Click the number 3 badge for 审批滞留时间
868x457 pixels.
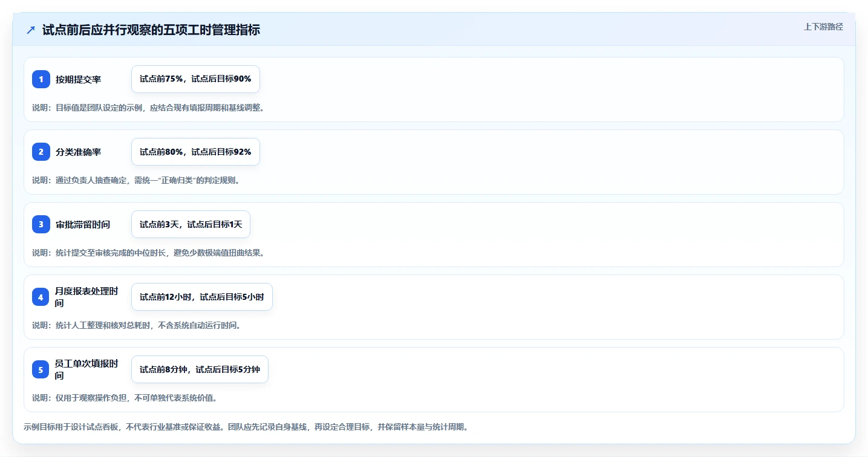coord(41,224)
